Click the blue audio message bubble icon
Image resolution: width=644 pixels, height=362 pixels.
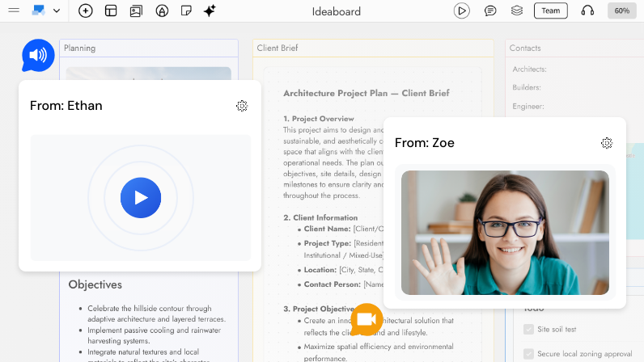point(38,56)
